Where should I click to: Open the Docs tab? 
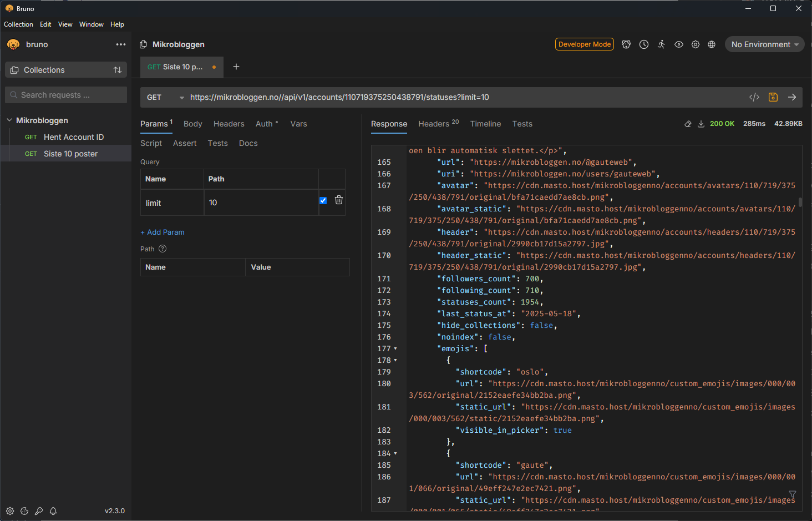pos(248,143)
